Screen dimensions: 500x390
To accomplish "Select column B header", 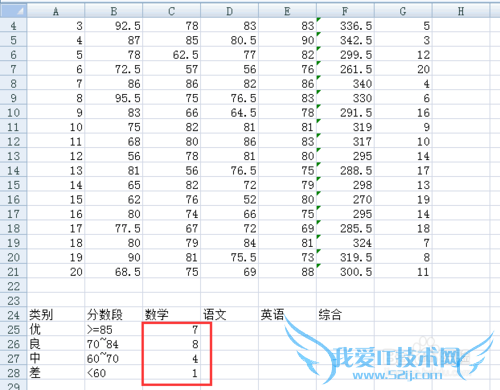I will [114, 11].
